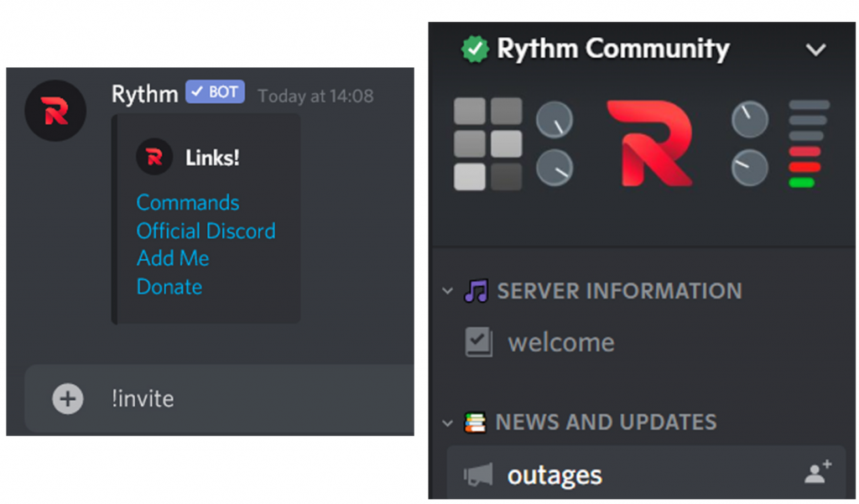Image resolution: width=859 pixels, height=504 pixels.
Task: Collapse the SERVER INFORMATION category
Action: 447,291
